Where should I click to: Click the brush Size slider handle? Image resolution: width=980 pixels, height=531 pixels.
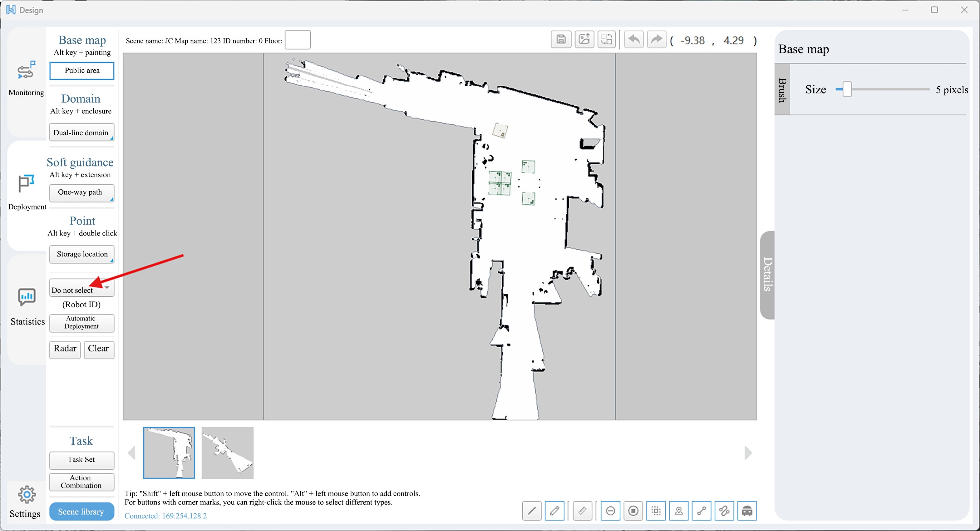[x=847, y=89]
